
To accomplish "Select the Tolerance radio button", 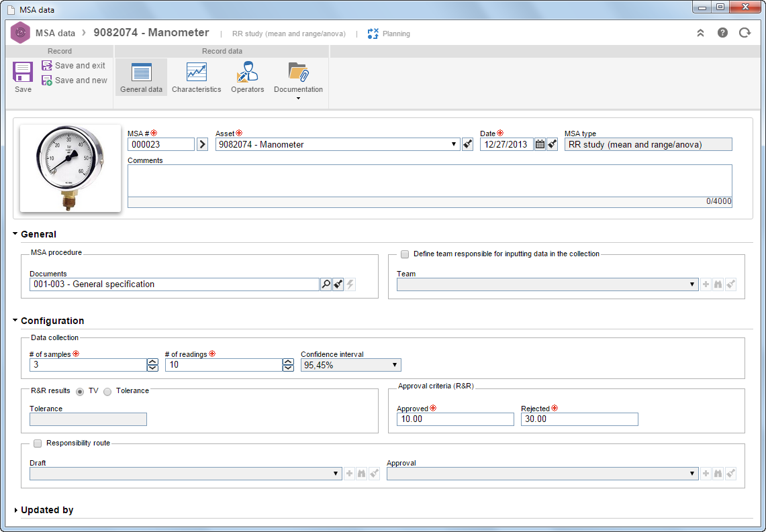I will tap(107, 391).
